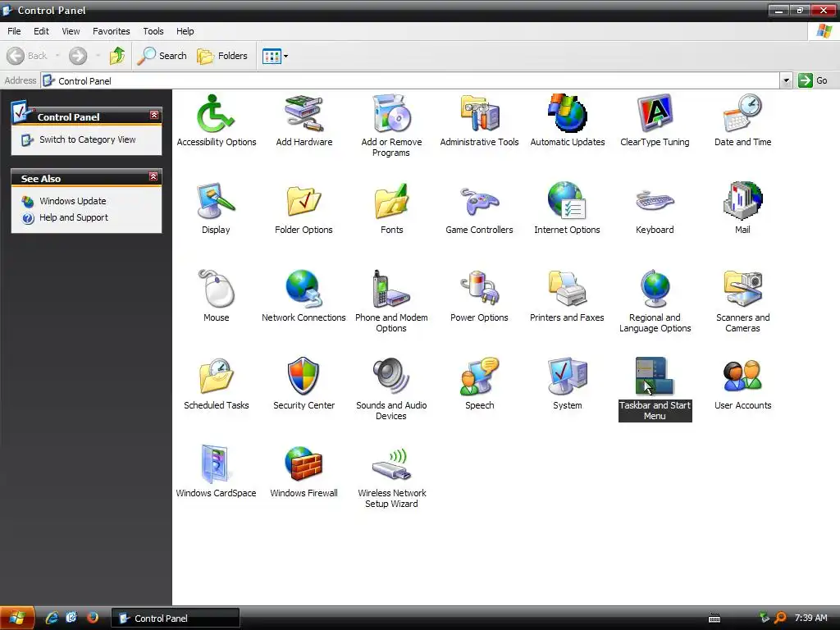The width and height of the screenshot is (840, 630).
Task: Launch Internet Explorer from quick launch
Action: click(52, 618)
